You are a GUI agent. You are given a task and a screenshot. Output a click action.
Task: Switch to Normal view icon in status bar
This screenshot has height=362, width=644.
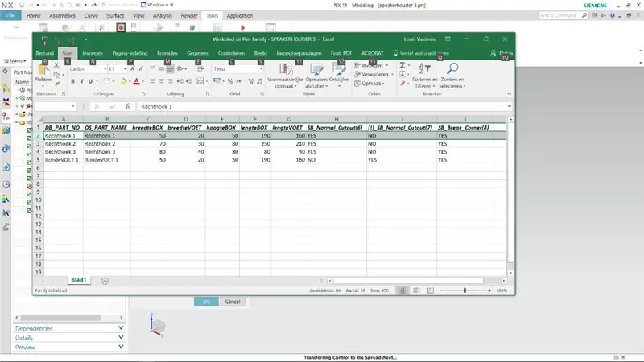[x=402, y=290]
